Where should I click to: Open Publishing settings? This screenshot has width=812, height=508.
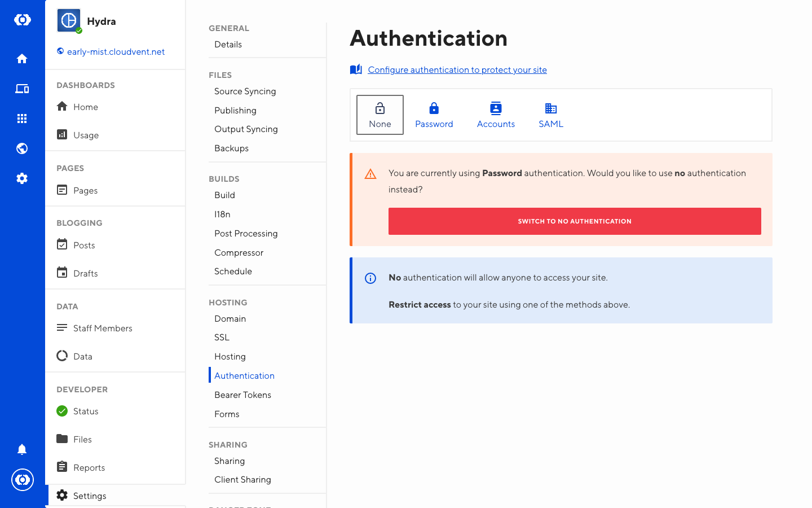(x=235, y=111)
